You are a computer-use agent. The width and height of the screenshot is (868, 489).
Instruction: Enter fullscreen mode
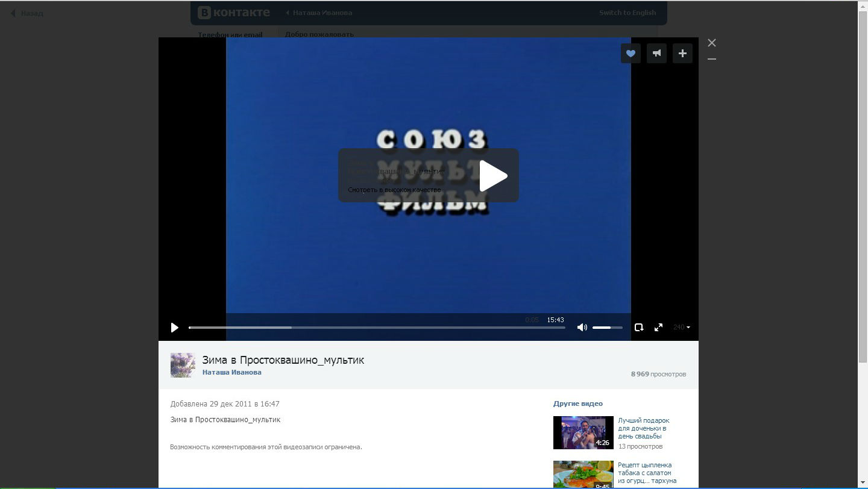658,328
